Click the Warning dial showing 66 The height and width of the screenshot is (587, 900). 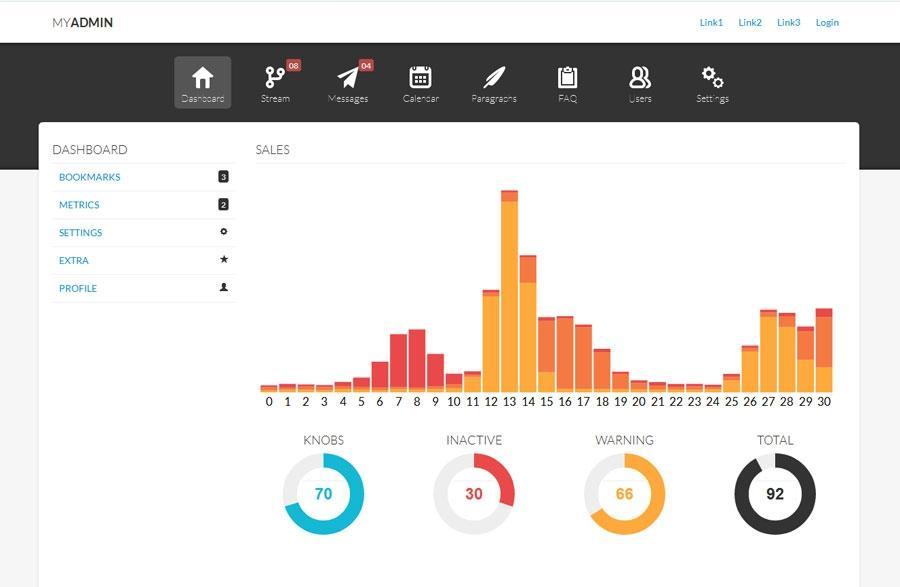point(624,494)
